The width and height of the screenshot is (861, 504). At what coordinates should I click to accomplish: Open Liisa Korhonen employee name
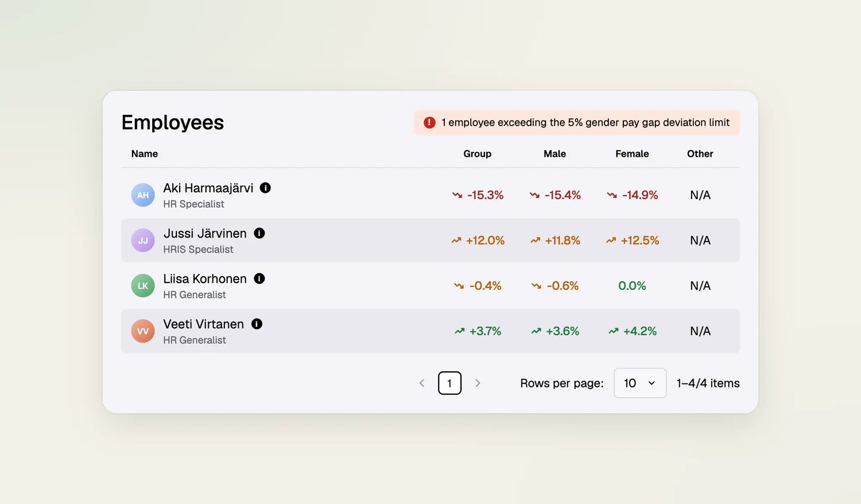[x=205, y=278]
